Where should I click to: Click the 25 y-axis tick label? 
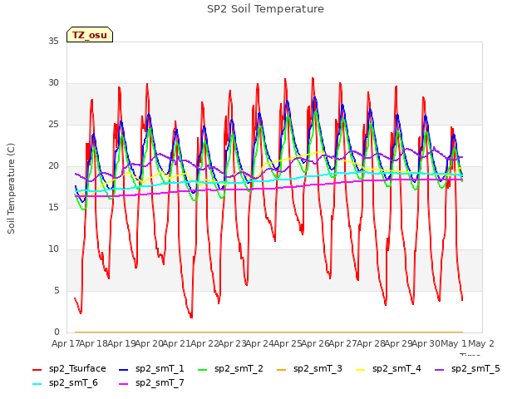(53, 124)
